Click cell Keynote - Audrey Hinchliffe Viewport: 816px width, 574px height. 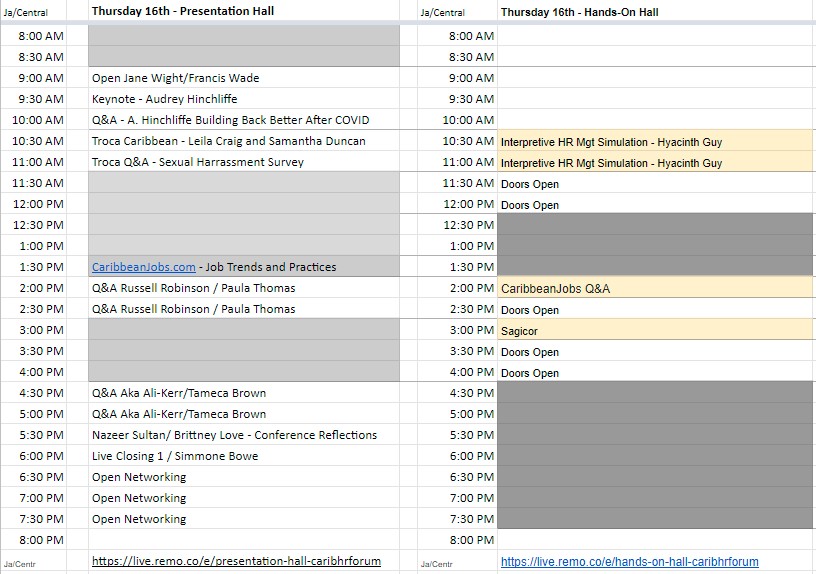point(244,99)
